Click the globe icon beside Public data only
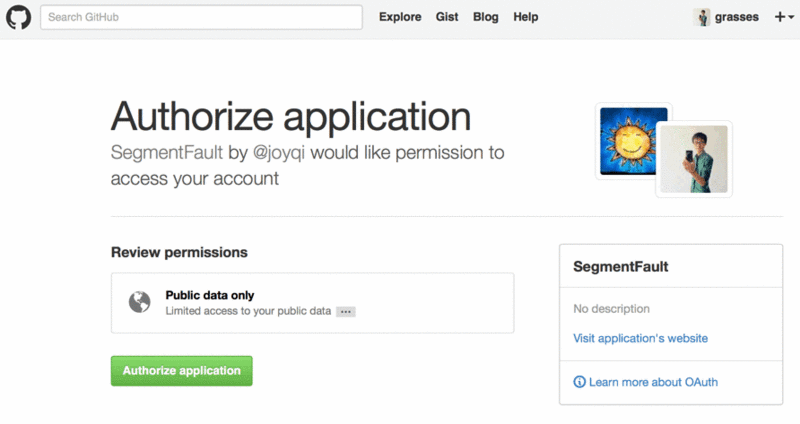 [x=139, y=302]
